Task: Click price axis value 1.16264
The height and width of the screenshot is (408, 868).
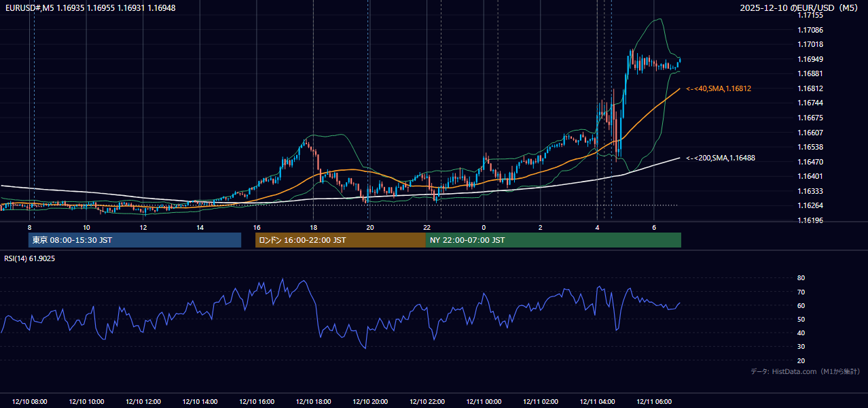Action: coord(810,205)
